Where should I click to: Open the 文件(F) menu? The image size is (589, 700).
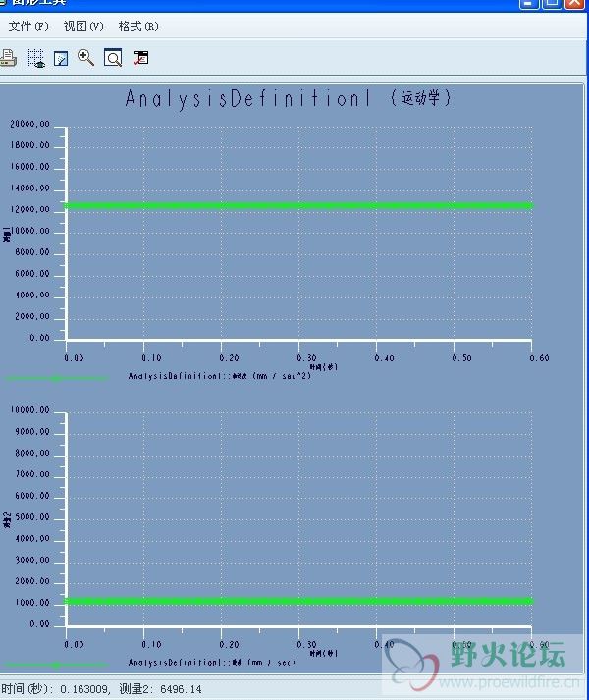[x=28, y=27]
